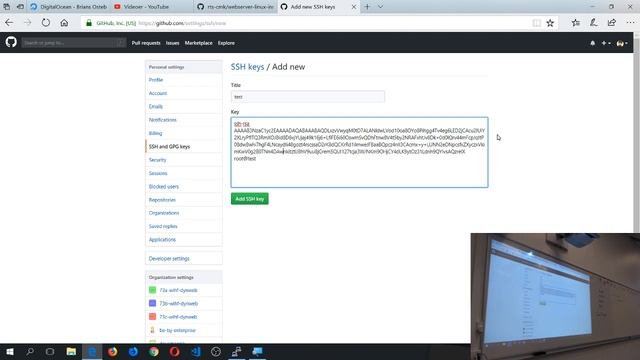
Task: Click the SSH keys breadcrumb link
Action: (247, 67)
